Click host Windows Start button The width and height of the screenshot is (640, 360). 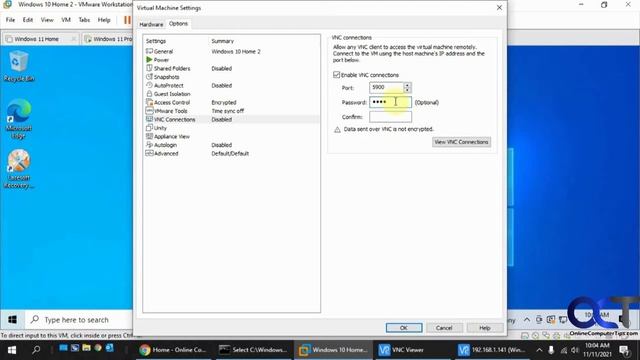pyautogui.click(x=11, y=350)
